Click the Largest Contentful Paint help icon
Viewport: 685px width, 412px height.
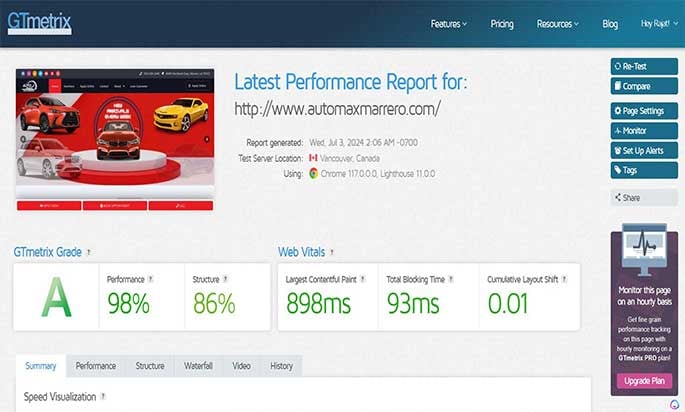363,279
